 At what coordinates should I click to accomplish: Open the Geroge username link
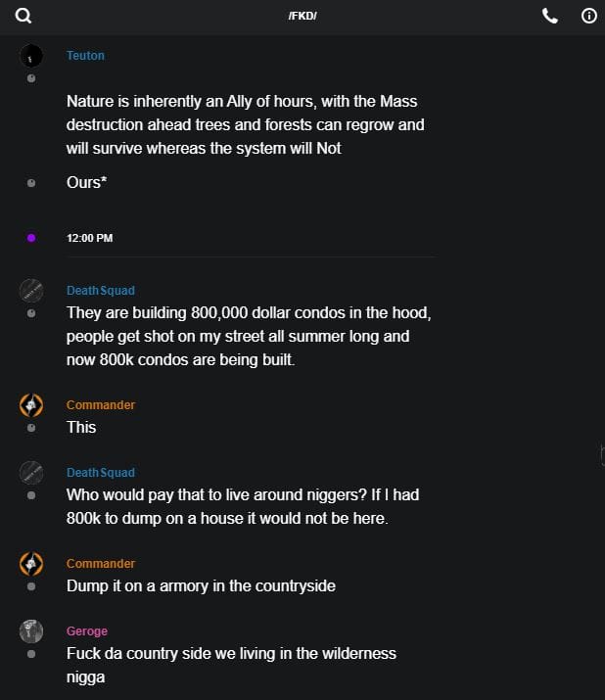point(87,631)
